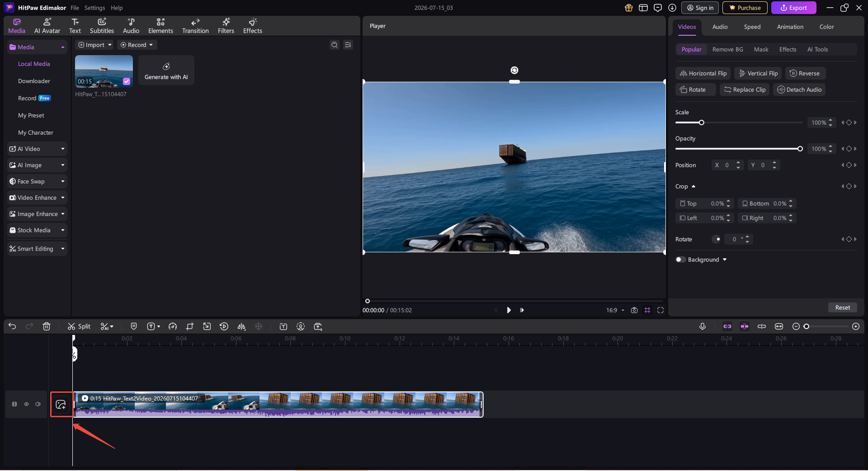The image size is (868, 471).
Task: Click the Reset button
Action: tap(843, 307)
